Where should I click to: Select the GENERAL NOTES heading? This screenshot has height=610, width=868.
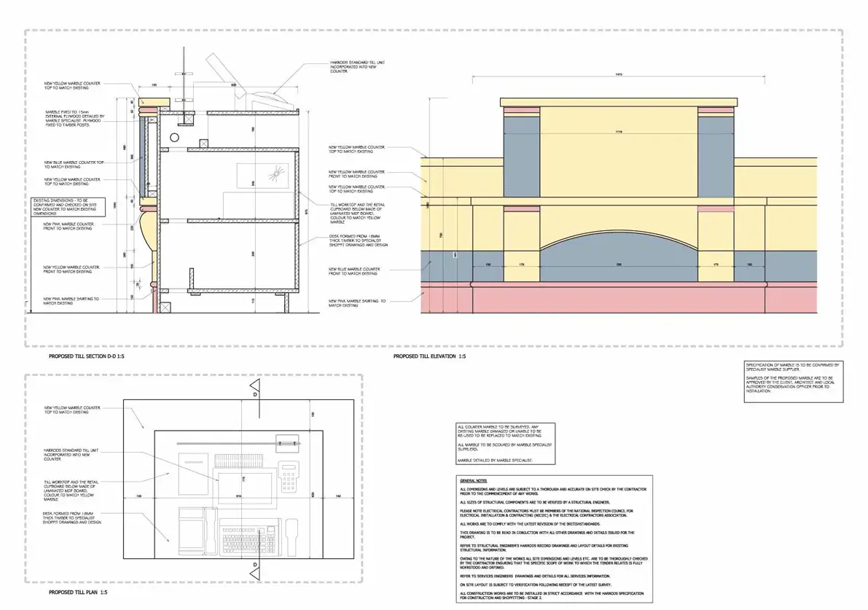(x=471, y=482)
